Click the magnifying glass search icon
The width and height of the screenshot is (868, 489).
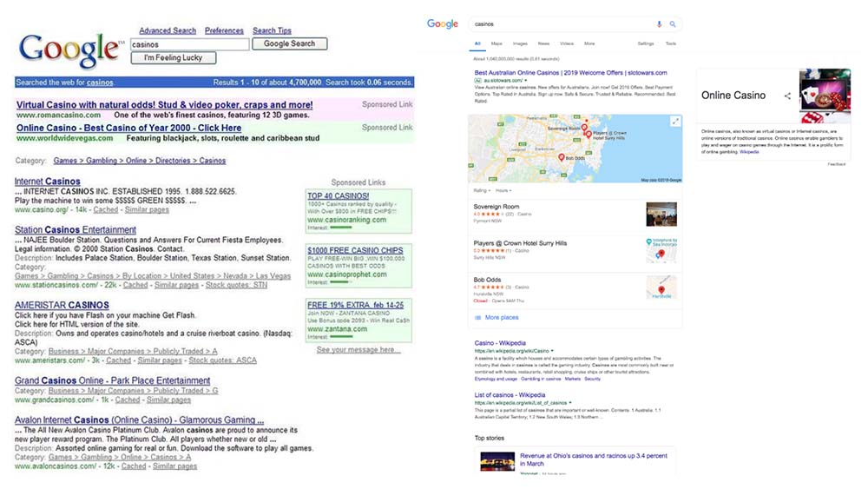(673, 24)
